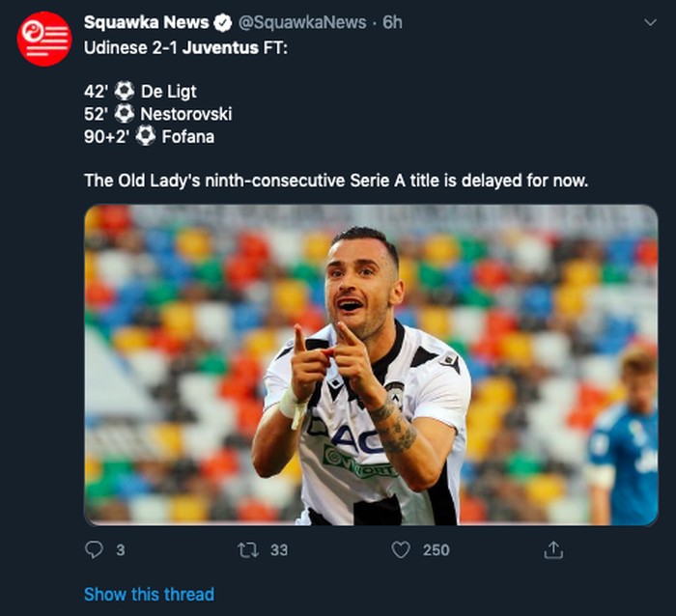Viewport: 676px width, 616px height.
Task: Retweet the post with the retweet icon
Action: click(x=248, y=550)
